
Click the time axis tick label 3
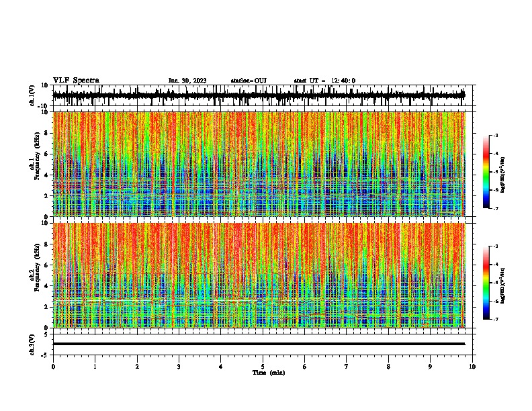click(x=179, y=367)
